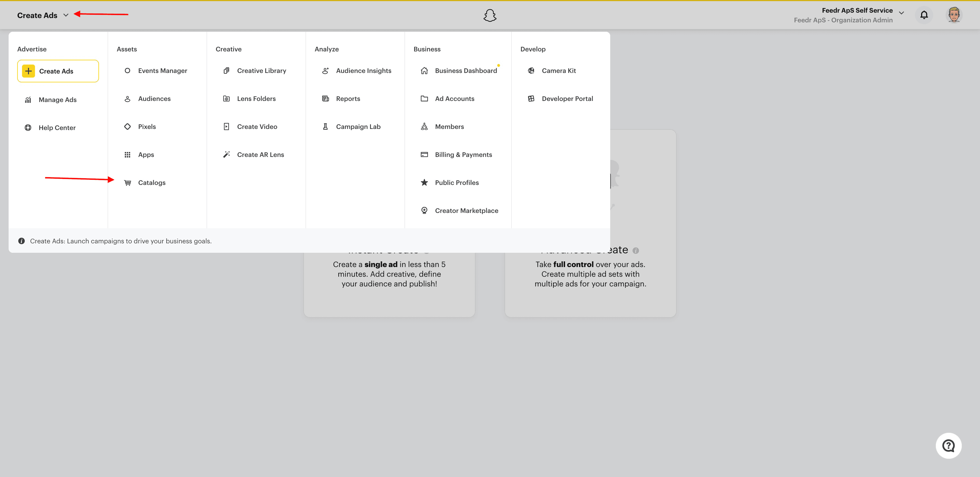Viewport: 980px width, 477px height.
Task: Open the Feedr ApS account switcher chevron
Action: pos(901,14)
